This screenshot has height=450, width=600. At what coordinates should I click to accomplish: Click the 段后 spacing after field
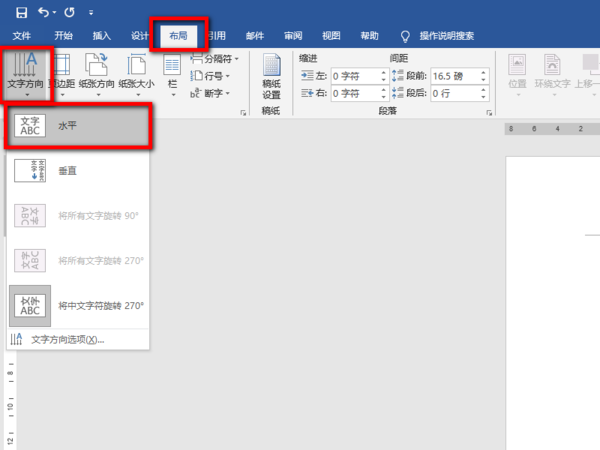point(455,93)
